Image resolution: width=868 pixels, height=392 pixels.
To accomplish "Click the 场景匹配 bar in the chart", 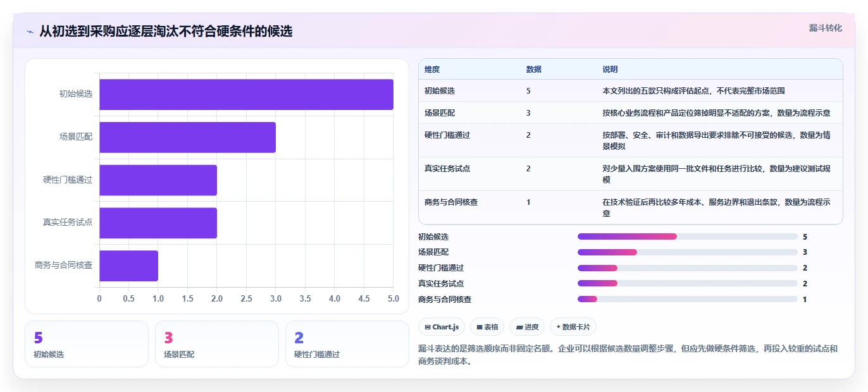I will (x=187, y=137).
